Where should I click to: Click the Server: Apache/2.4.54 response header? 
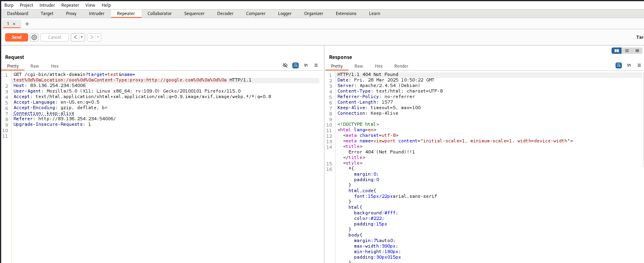point(379,85)
